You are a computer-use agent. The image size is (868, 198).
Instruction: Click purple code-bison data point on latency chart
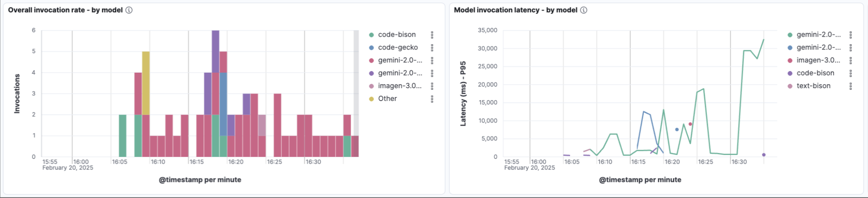763,155
